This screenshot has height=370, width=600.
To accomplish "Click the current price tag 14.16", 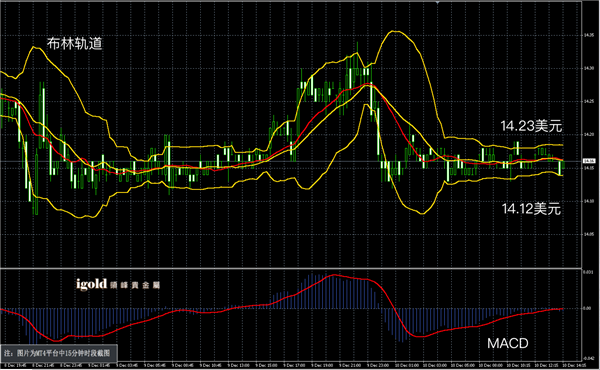I will tap(589, 161).
